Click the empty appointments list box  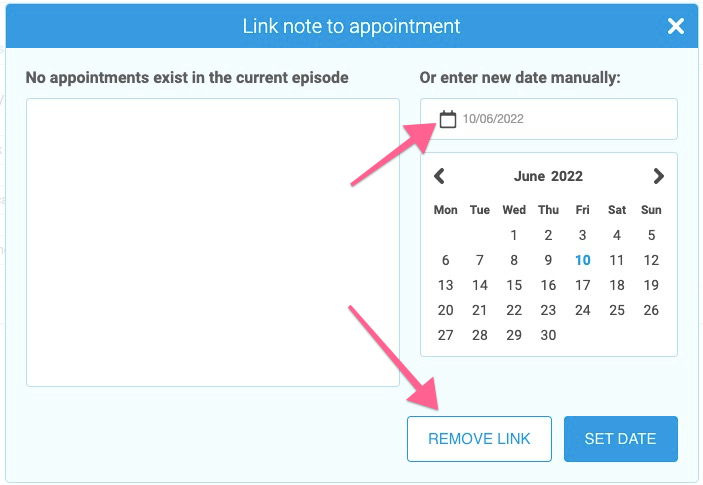(x=213, y=242)
